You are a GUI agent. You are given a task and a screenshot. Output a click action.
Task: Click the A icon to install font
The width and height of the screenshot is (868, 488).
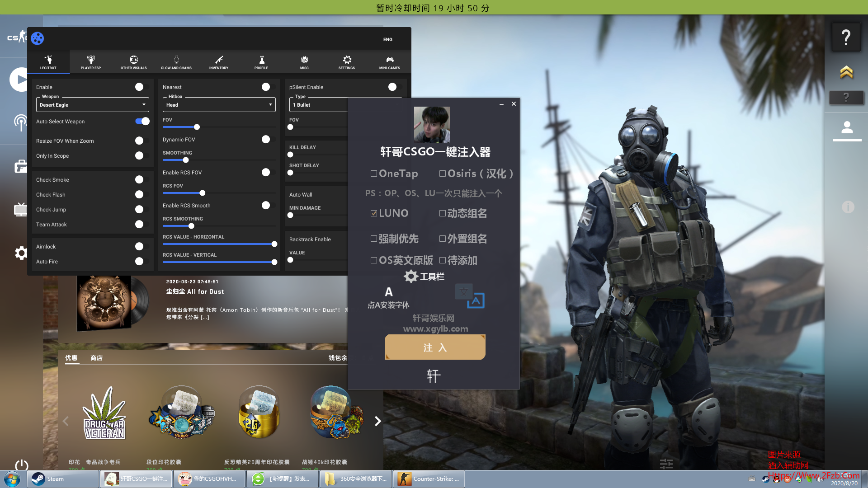pyautogui.click(x=389, y=292)
